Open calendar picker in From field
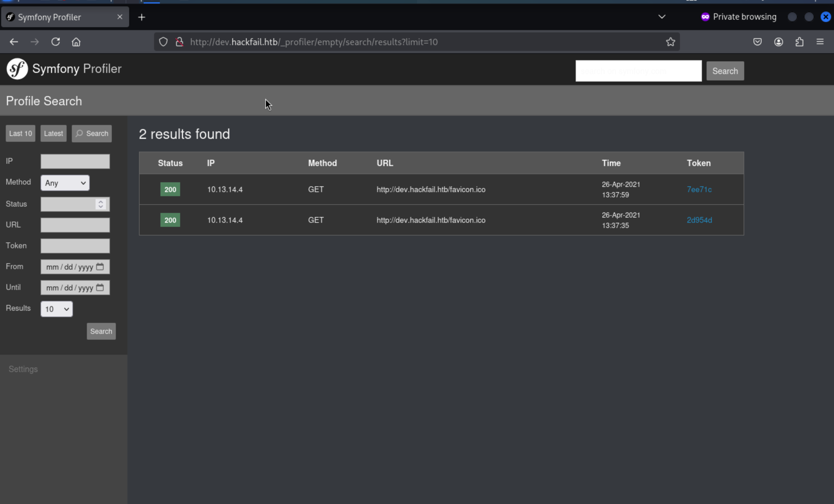 [x=100, y=266]
